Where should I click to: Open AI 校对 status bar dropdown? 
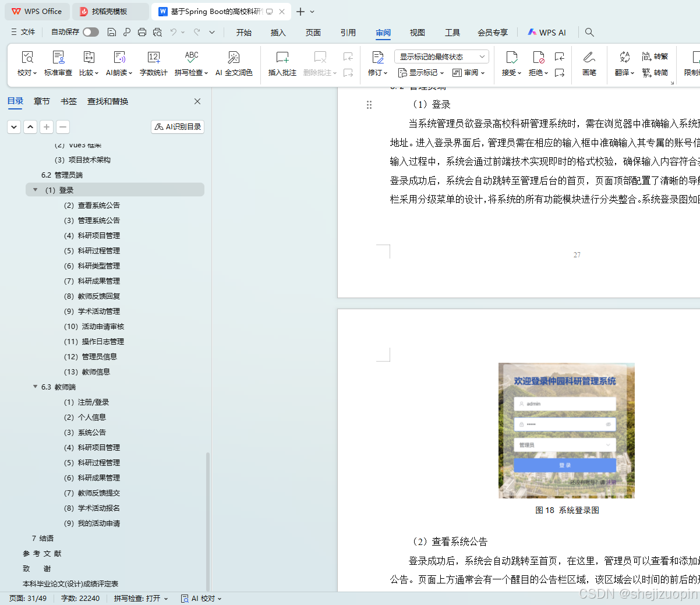201,598
